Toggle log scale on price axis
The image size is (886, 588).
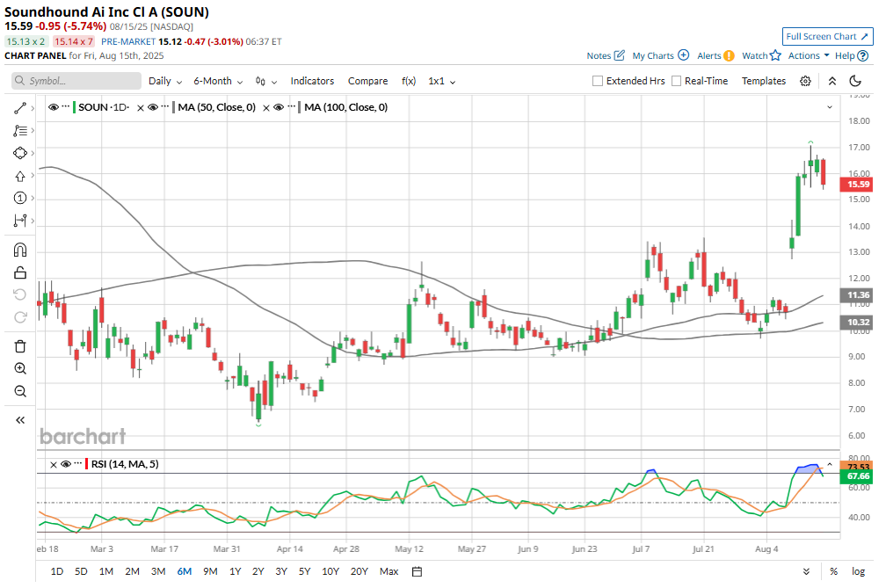tap(858, 571)
